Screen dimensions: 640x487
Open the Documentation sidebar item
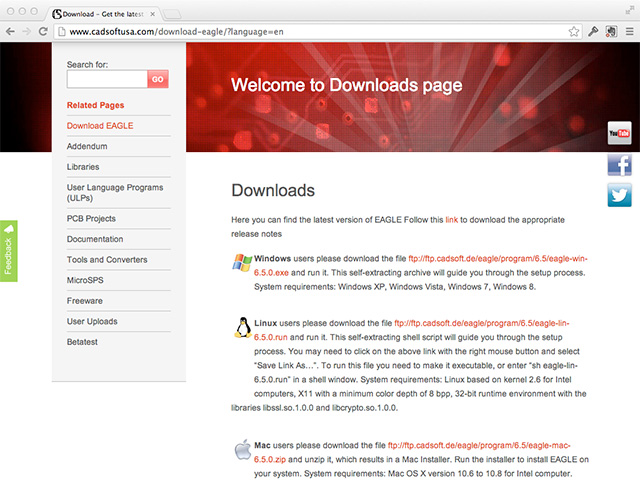click(x=95, y=239)
